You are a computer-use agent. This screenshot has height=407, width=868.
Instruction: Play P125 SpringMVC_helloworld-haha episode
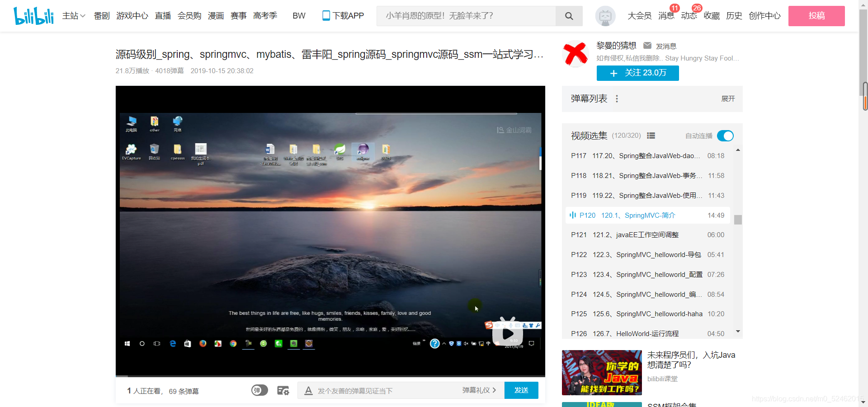tap(647, 314)
